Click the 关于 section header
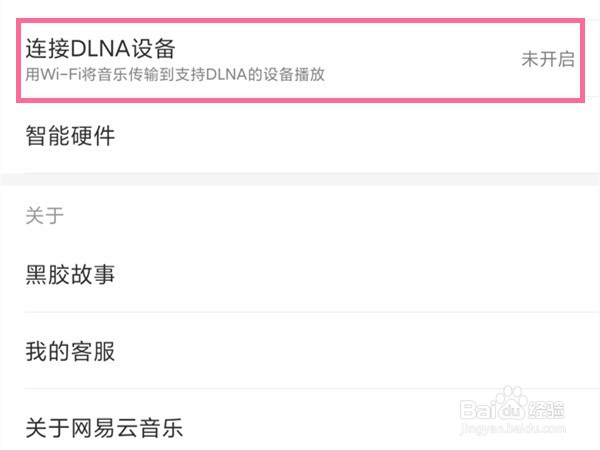 (x=44, y=215)
